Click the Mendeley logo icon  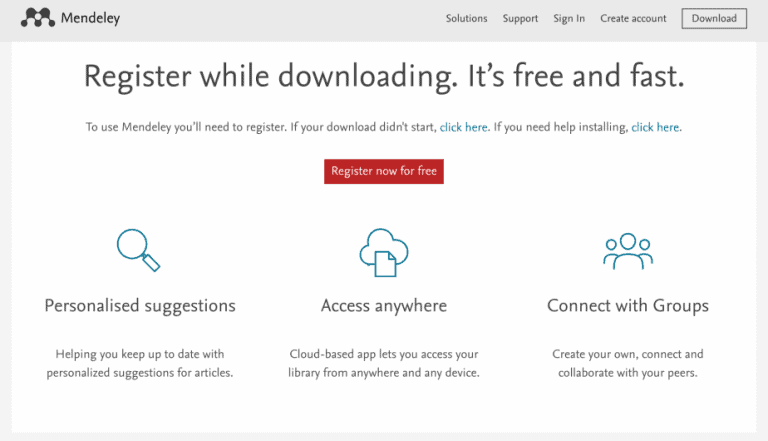[x=37, y=18]
